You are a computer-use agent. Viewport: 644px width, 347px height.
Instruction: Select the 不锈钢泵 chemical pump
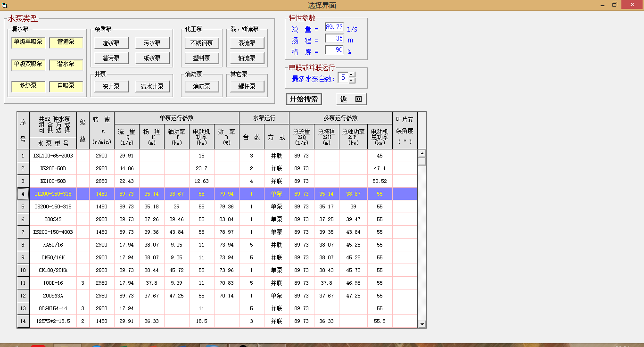click(x=202, y=43)
